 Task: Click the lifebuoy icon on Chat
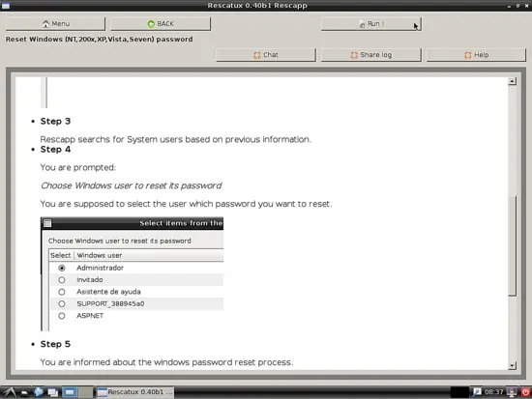tap(257, 55)
